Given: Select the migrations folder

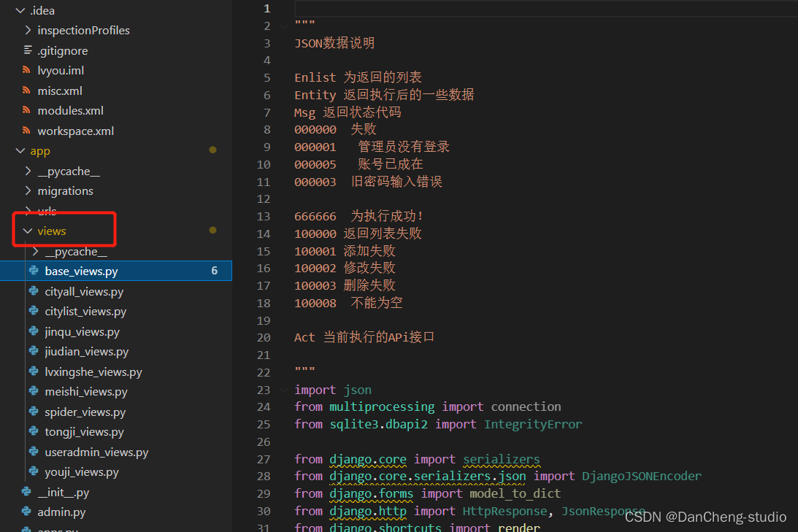Looking at the screenshot, I should [65, 191].
